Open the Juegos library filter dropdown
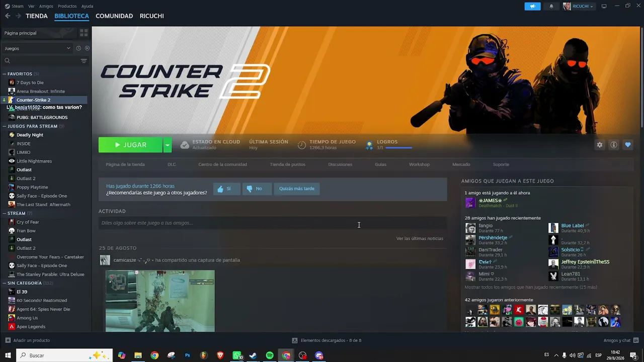This screenshot has width=644, height=362. 37,48
